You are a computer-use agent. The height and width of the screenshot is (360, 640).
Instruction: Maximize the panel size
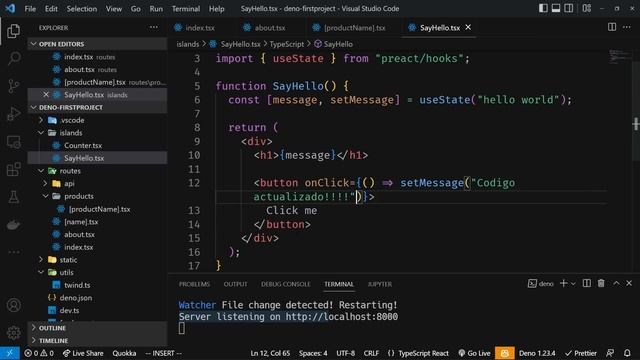click(616, 283)
